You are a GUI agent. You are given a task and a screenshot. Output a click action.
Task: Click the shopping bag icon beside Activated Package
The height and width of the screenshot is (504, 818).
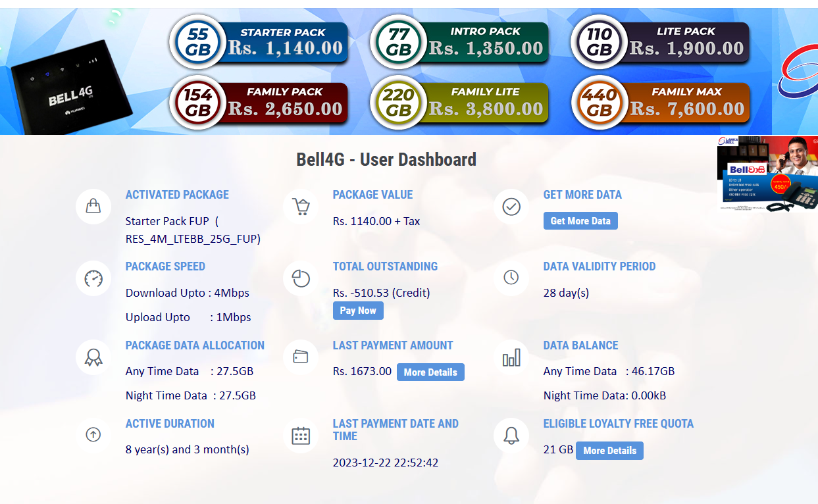point(93,207)
